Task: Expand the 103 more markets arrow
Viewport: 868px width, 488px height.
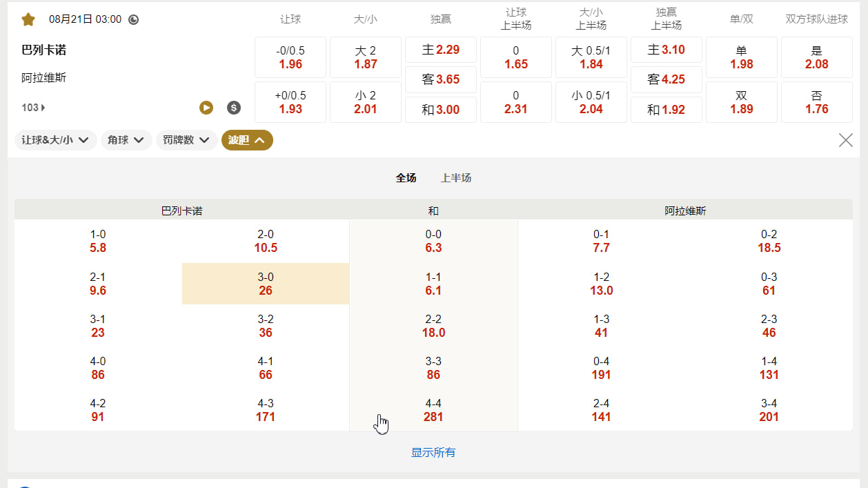Action: [34, 107]
